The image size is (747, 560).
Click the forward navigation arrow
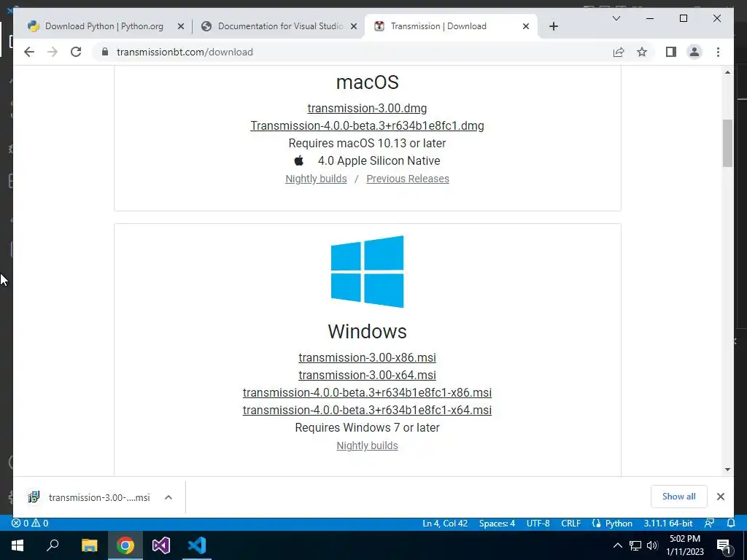coord(53,52)
